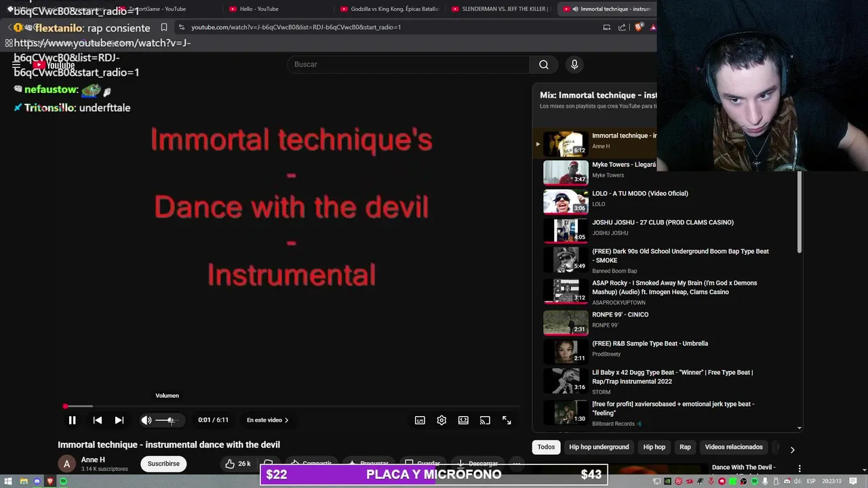Image resolution: width=868 pixels, height=488 pixels.
Task: Switch to 'Hello - YouTube' tab
Action: 278,9
